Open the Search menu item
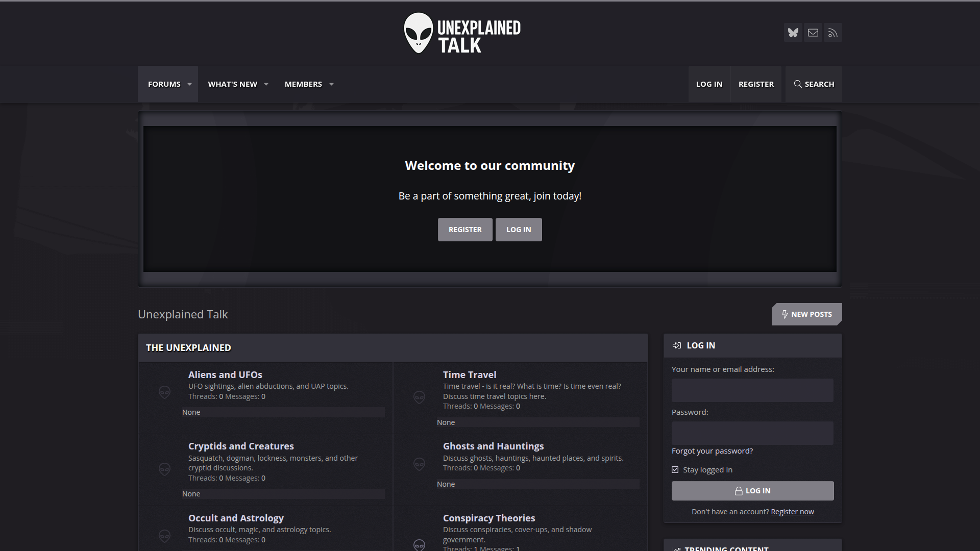The width and height of the screenshot is (980, 551). coord(814,84)
